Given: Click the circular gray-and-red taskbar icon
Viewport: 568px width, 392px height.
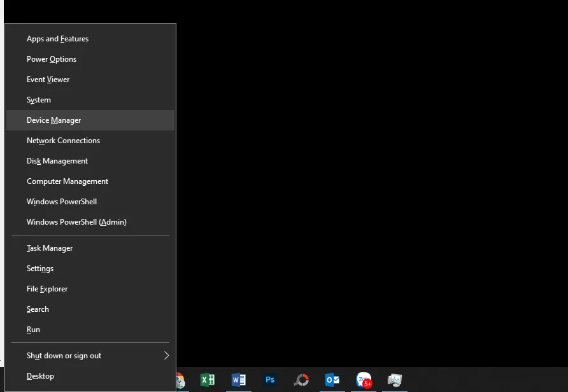Looking at the screenshot, I should click(301, 380).
